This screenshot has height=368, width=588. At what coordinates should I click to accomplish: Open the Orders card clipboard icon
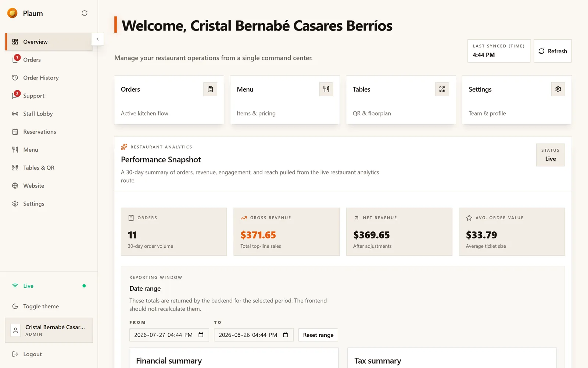tap(210, 89)
